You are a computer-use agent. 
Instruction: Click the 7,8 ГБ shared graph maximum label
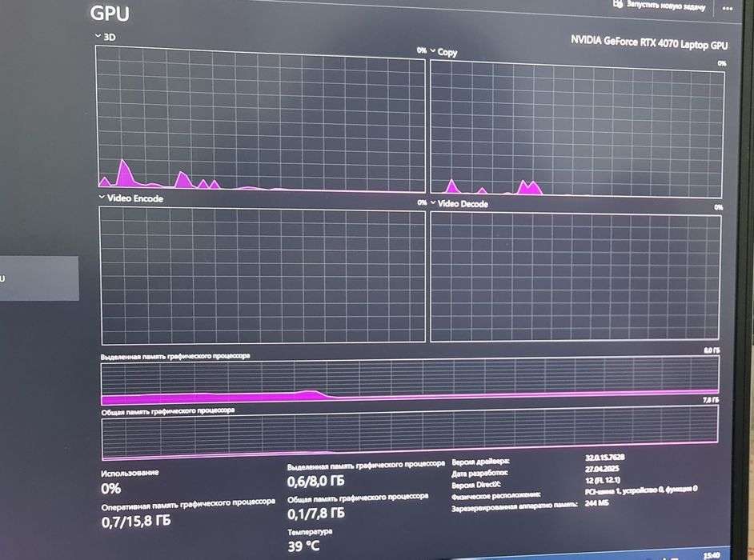pyautogui.click(x=711, y=400)
